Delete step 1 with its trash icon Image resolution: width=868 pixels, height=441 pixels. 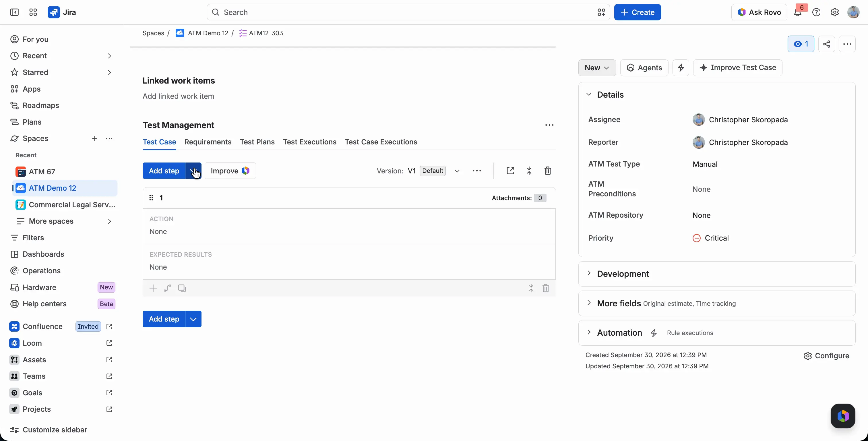(x=546, y=288)
